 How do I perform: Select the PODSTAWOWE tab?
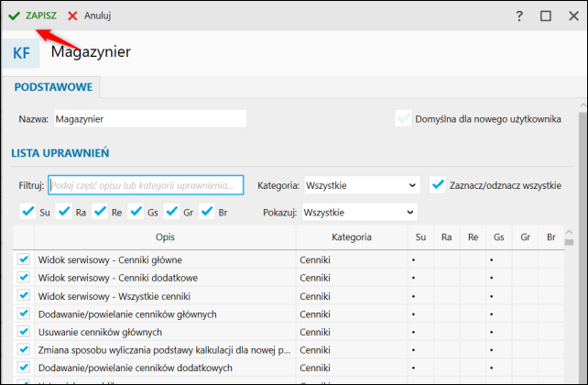[51, 86]
